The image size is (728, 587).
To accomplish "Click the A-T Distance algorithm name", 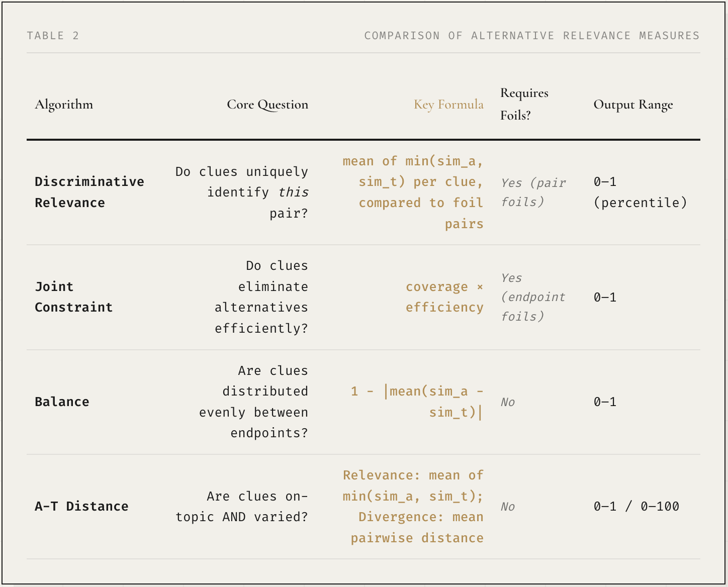I will (81, 506).
